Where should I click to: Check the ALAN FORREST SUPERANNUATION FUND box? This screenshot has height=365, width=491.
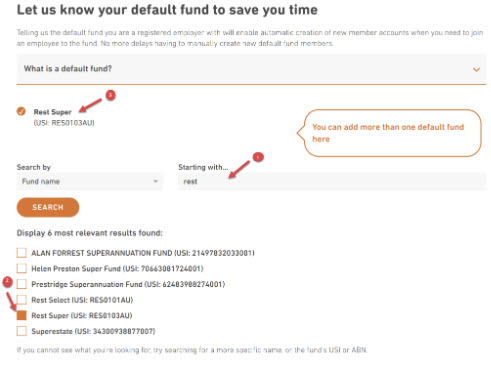pos(22,253)
